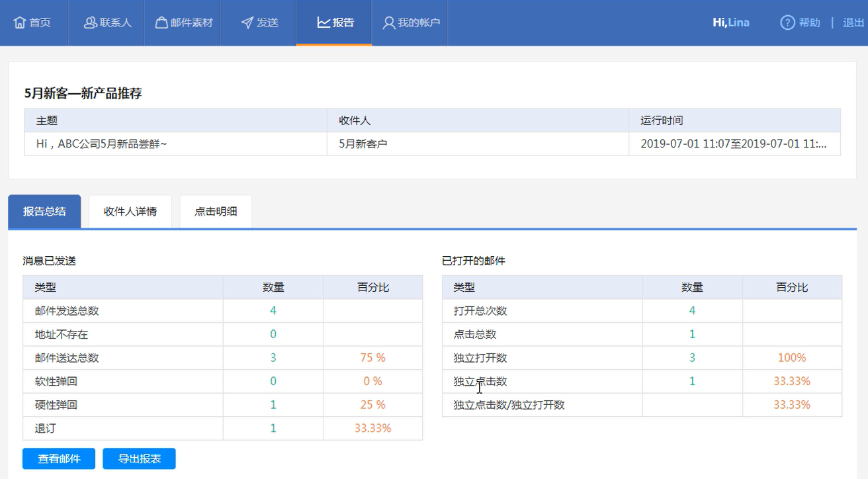
Task: Click the 0 % percentage value
Action: click(x=372, y=381)
